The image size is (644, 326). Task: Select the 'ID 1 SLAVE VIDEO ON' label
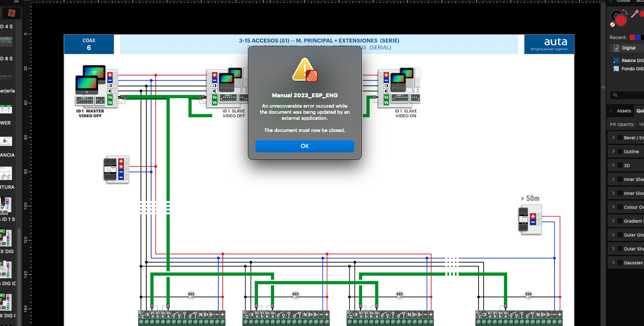coord(406,113)
